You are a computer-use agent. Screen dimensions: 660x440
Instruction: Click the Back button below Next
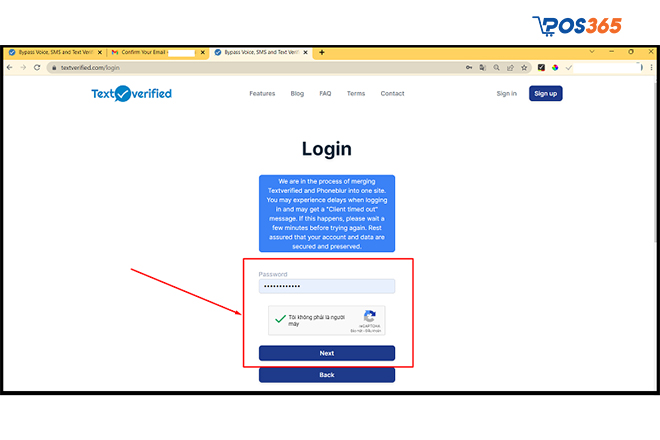coord(327,375)
